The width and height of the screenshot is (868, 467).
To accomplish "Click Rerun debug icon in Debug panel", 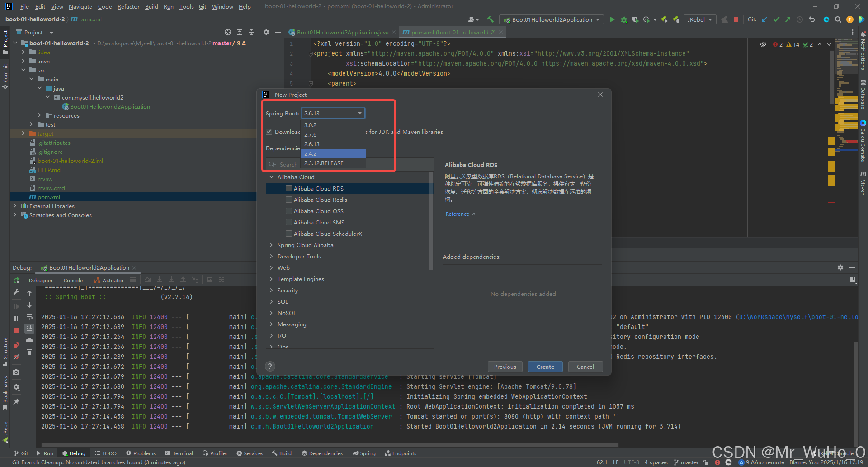I will (16, 281).
